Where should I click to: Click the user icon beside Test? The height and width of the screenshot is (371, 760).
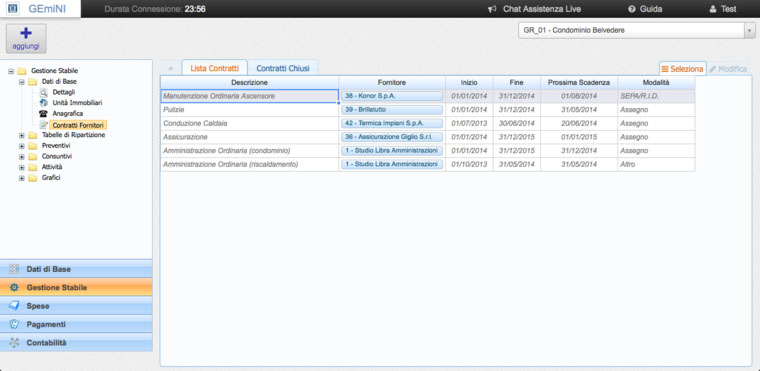pyautogui.click(x=712, y=9)
